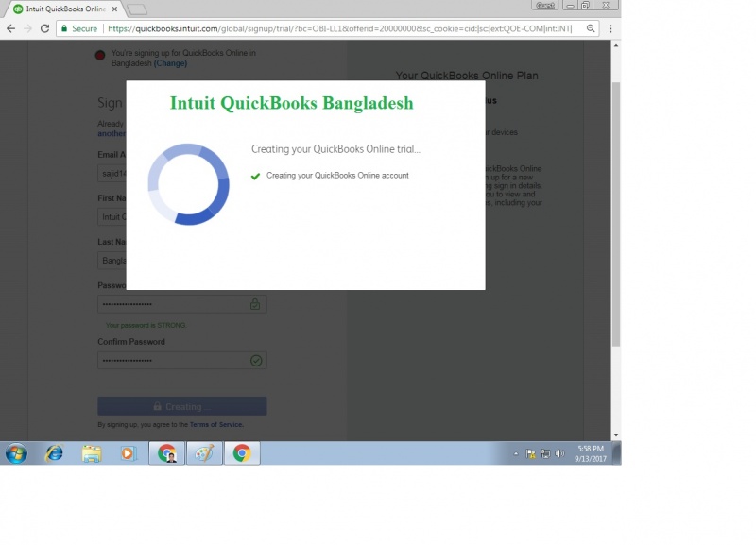Click 'Your password is STRONG' message
This screenshot has width=756, height=545.
(146, 325)
